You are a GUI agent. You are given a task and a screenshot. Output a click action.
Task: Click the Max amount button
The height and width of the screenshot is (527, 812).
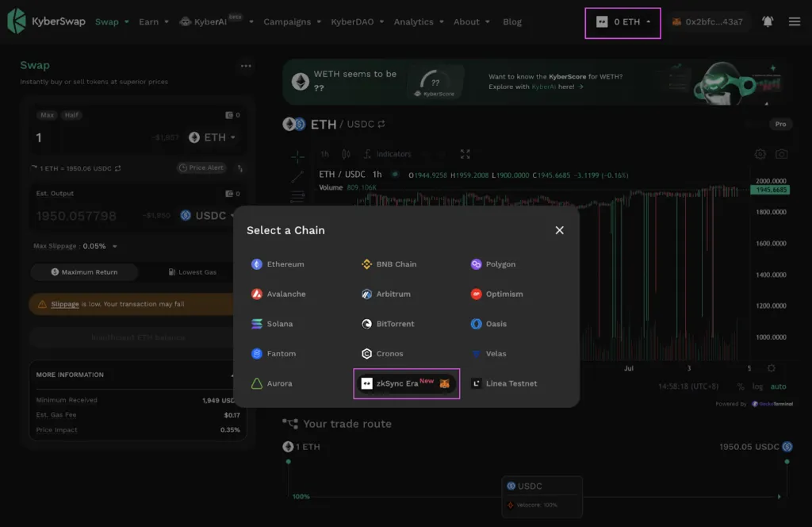47,115
